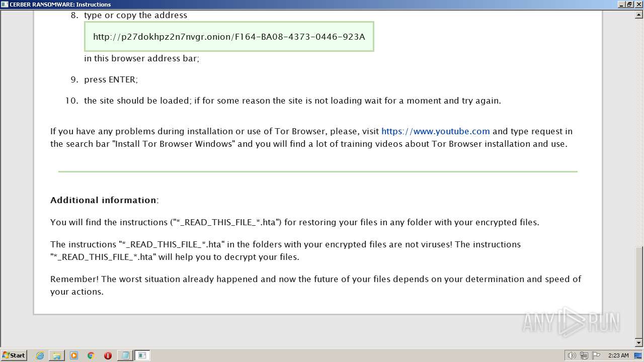Image resolution: width=644 pixels, height=362 pixels.
Task: Click 'type or copy the address' step text
Action: [135, 15]
